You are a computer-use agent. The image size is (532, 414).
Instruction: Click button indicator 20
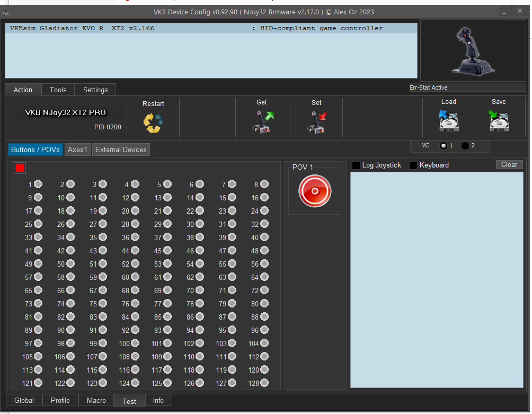pyautogui.click(x=135, y=211)
